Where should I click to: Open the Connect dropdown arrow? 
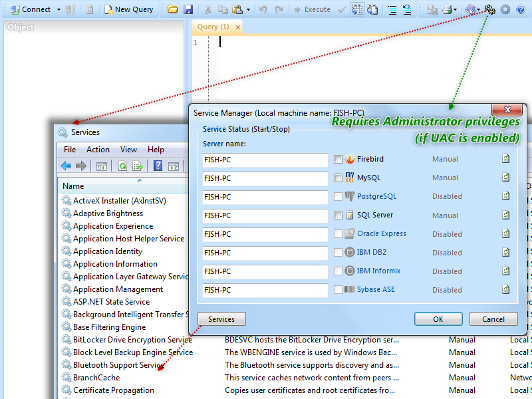coord(59,9)
